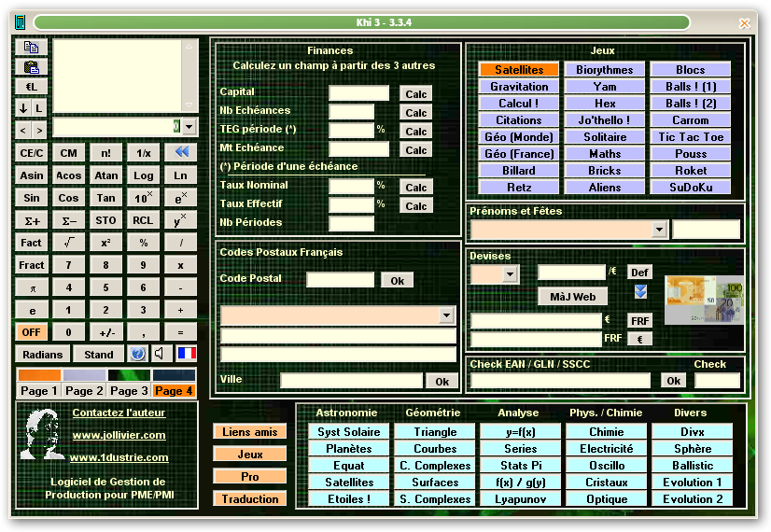Expand the Prénoms et Fêtes dropdown

(x=659, y=230)
